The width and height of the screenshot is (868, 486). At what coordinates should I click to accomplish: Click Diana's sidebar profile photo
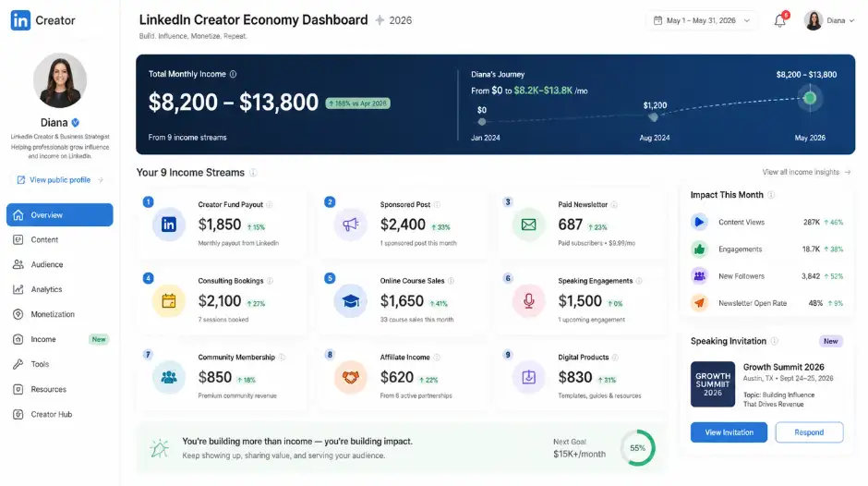coord(60,81)
